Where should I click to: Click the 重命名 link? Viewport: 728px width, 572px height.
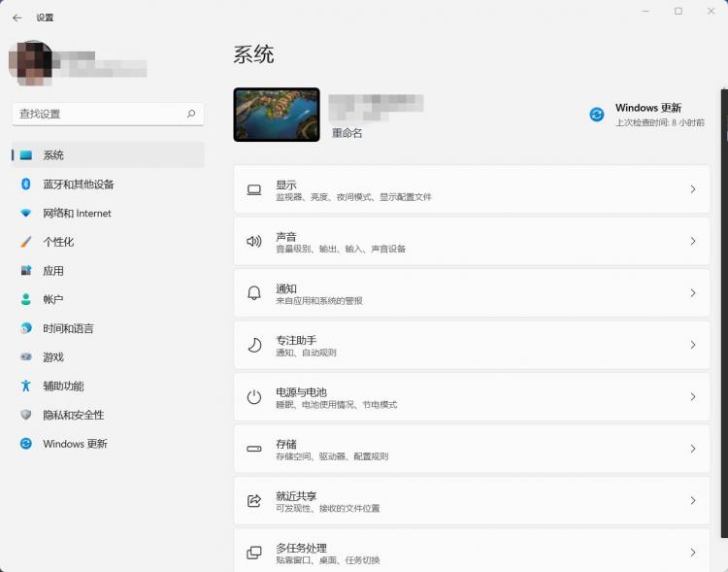[x=347, y=133]
